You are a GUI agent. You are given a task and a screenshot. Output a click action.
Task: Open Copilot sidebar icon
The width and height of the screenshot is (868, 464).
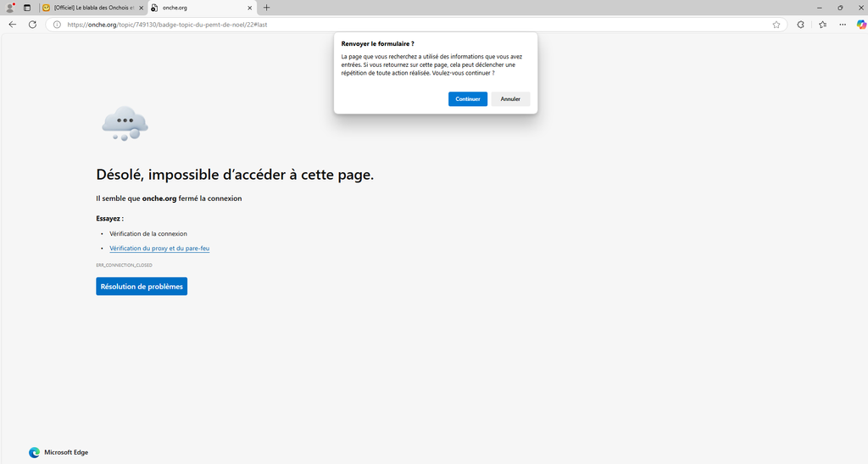861,25
